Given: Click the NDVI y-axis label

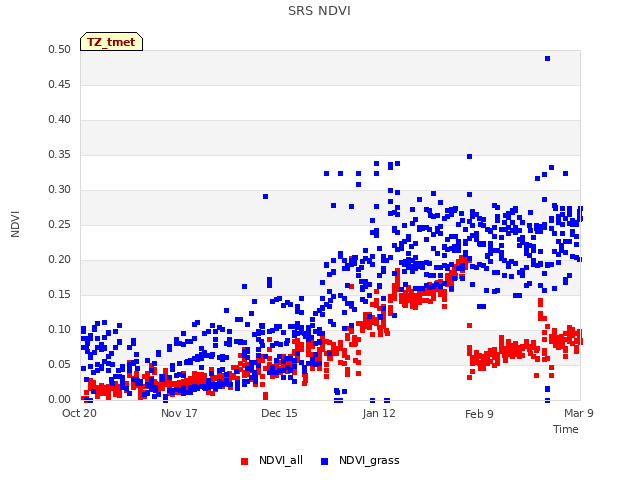Looking at the screenshot, I should (15, 224).
